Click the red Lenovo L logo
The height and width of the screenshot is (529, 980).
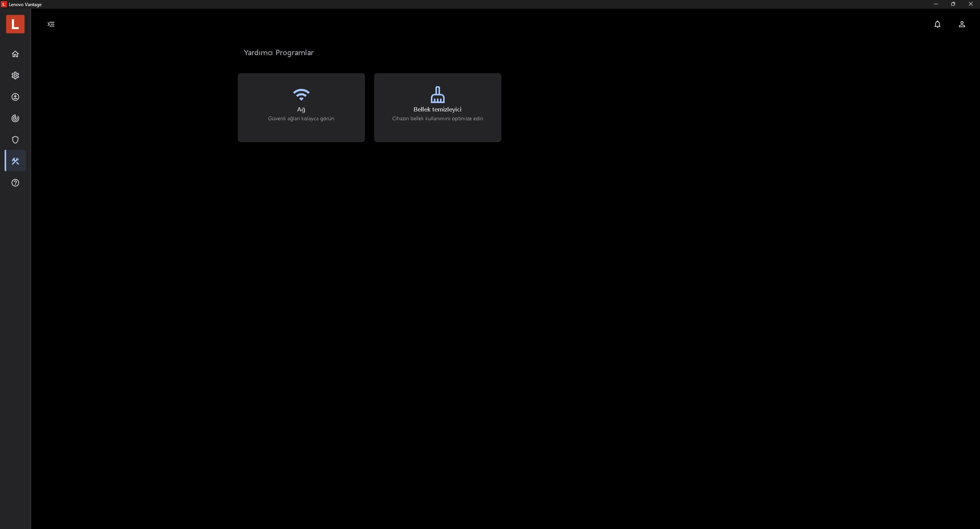coord(15,24)
